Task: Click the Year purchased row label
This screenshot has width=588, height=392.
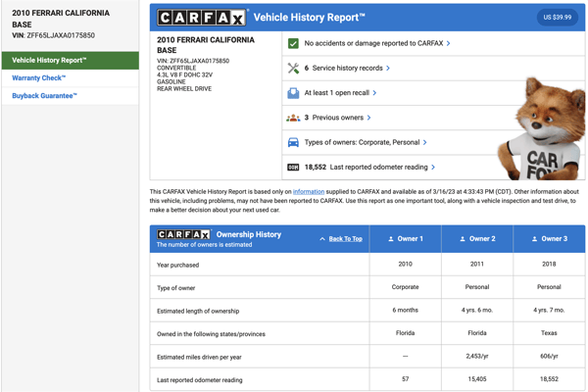Action: [177, 266]
